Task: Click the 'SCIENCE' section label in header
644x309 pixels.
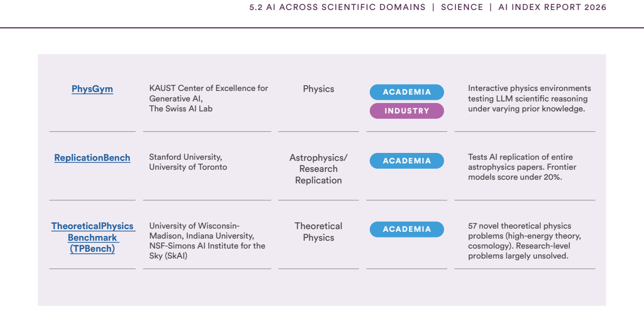Action: coord(462,7)
